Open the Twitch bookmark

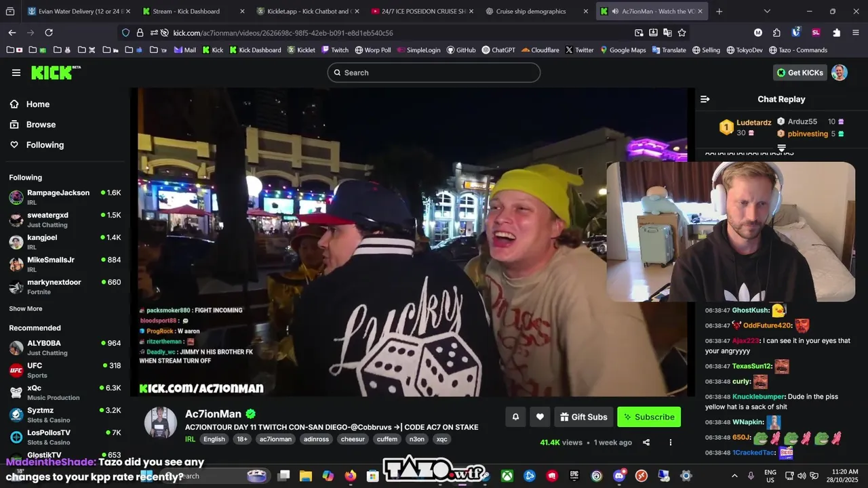click(x=335, y=50)
